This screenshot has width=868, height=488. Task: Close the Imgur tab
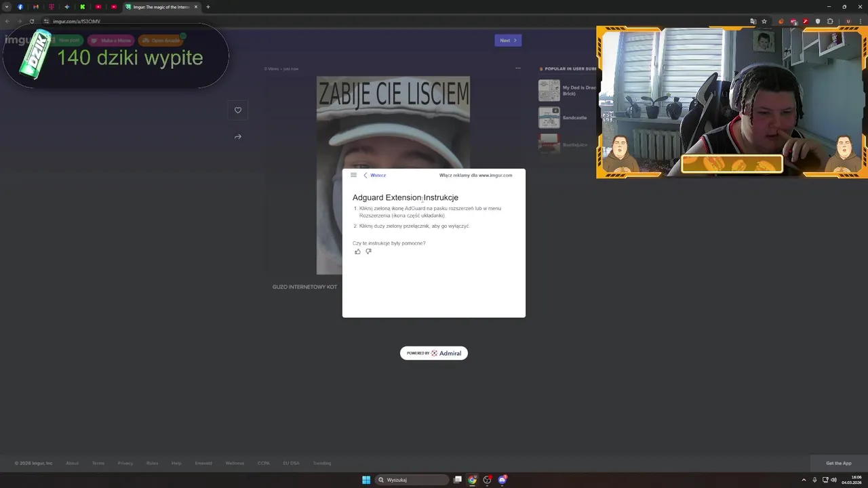(196, 7)
